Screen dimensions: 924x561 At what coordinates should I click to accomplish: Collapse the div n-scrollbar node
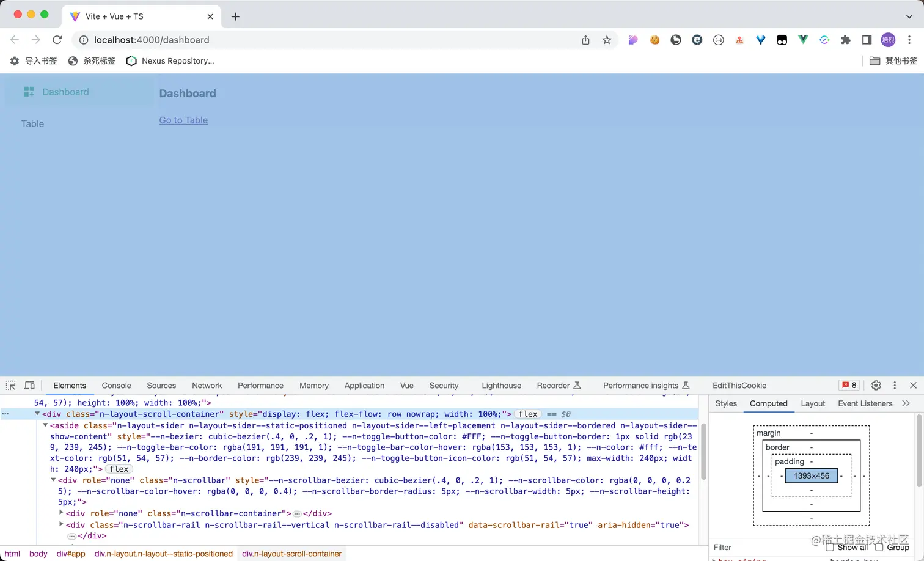click(53, 480)
